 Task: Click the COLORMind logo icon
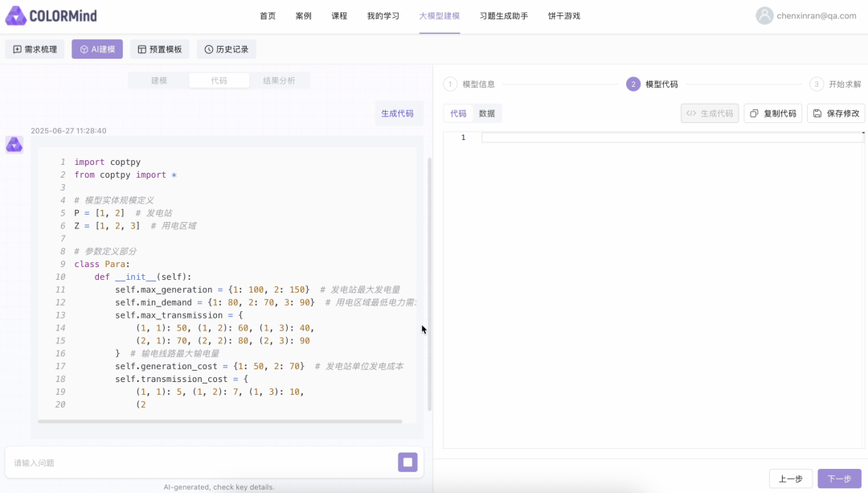15,15
